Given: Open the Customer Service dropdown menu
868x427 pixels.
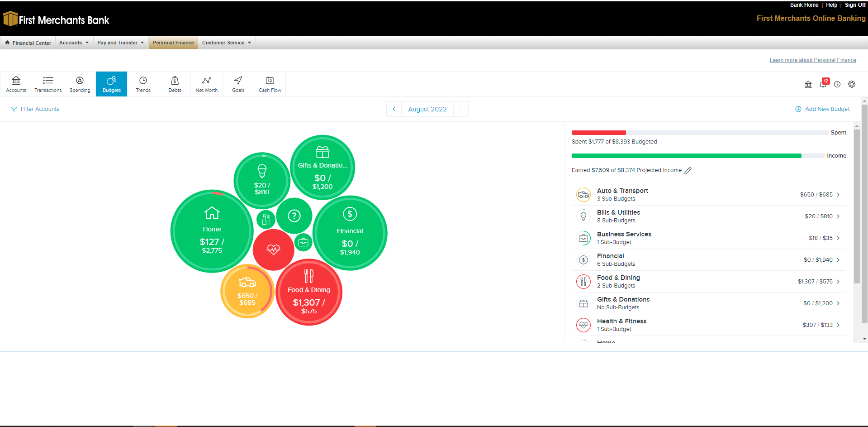Looking at the screenshot, I should [227, 43].
